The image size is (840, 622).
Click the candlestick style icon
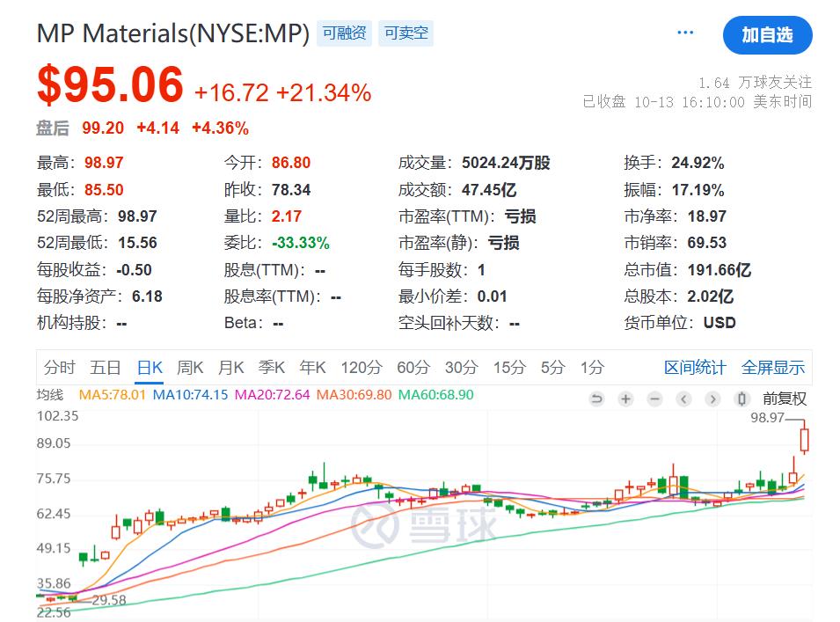[742, 399]
